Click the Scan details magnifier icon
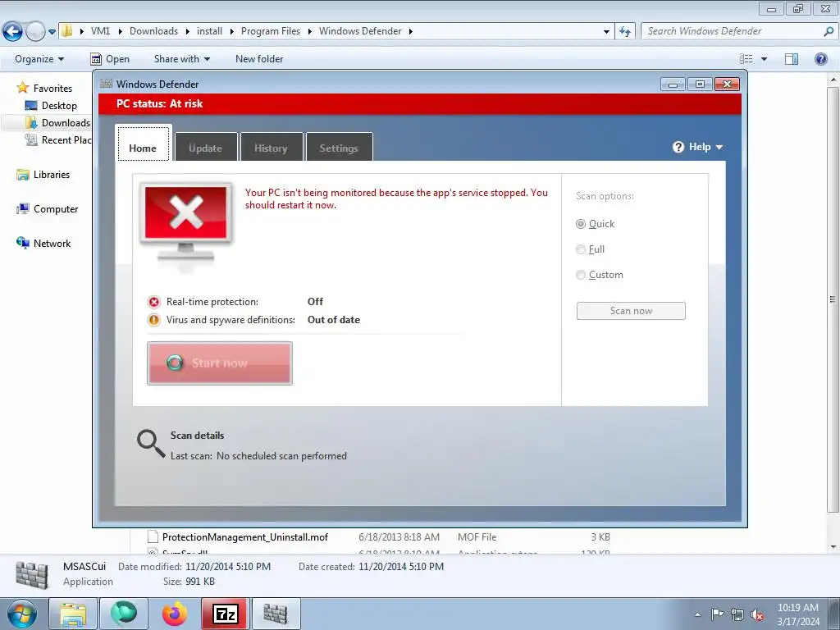 (151, 444)
